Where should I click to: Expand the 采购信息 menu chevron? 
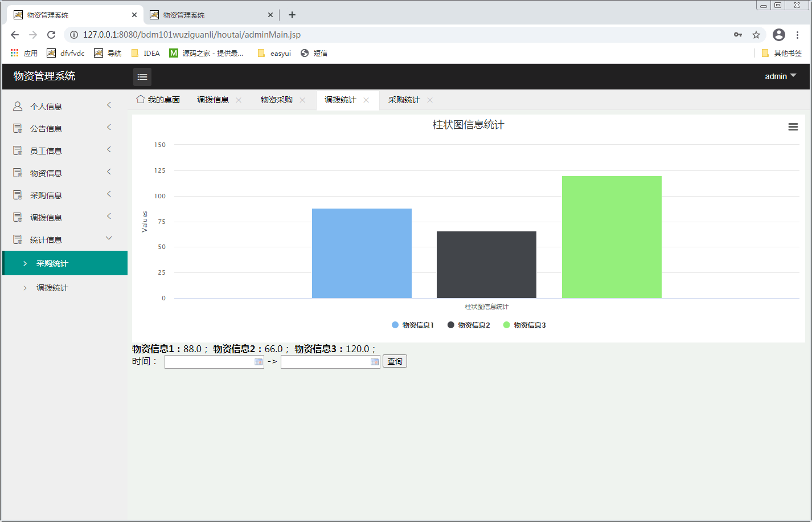pos(109,194)
